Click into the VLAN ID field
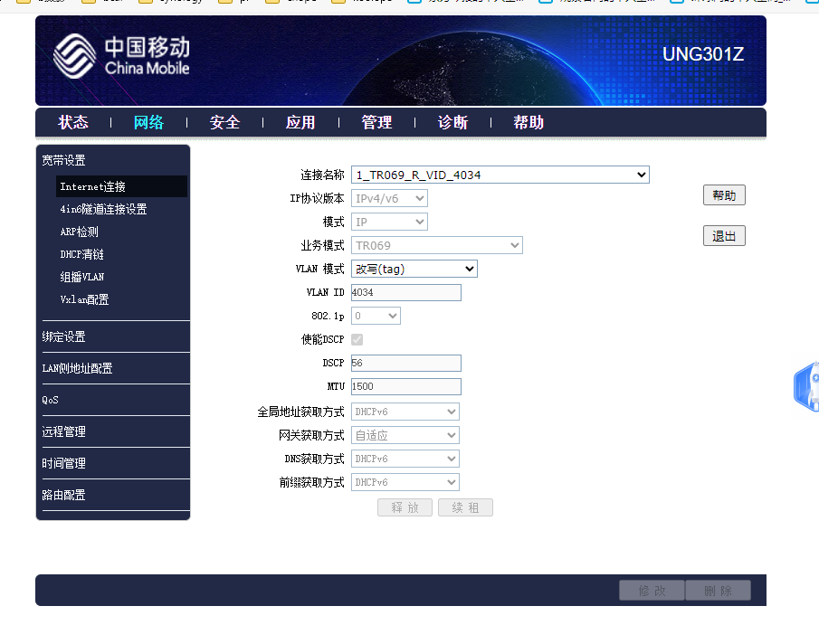Viewport: 819px width, 644px height. coord(405,292)
